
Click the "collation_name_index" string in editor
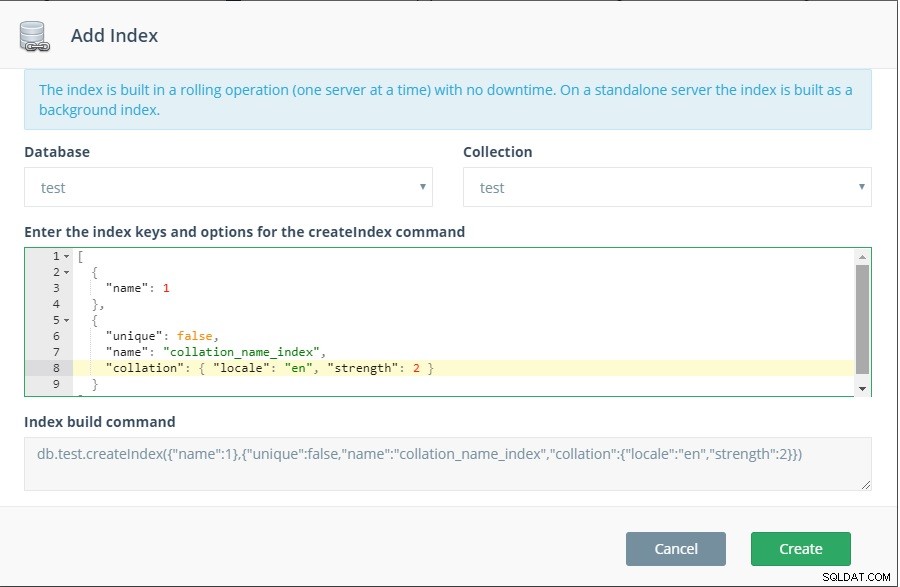tap(241, 352)
